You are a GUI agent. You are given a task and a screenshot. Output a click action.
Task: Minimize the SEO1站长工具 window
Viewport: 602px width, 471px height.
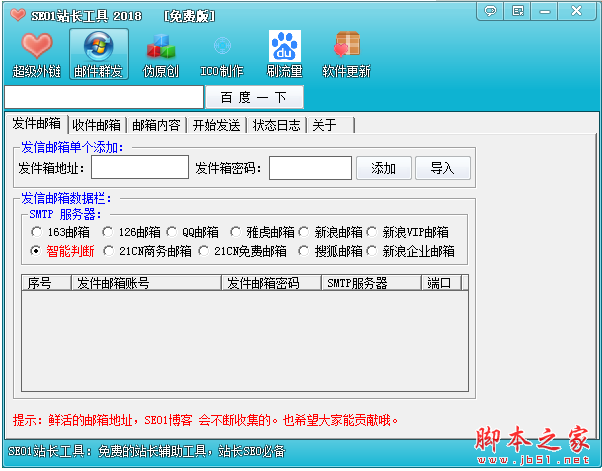pos(544,11)
